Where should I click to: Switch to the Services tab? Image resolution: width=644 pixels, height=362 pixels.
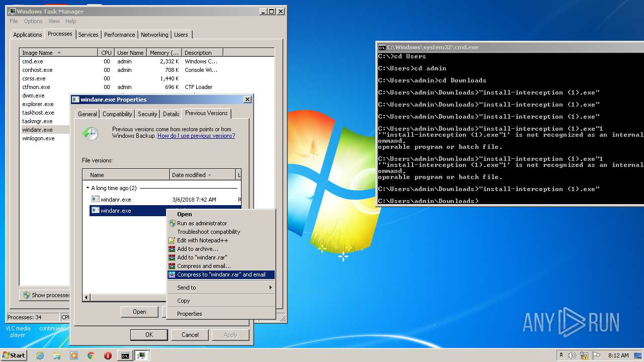[88, 35]
